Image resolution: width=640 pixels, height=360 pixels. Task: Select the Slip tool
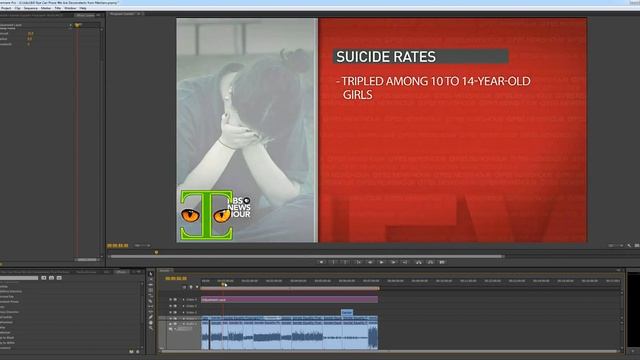[x=151, y=306]
